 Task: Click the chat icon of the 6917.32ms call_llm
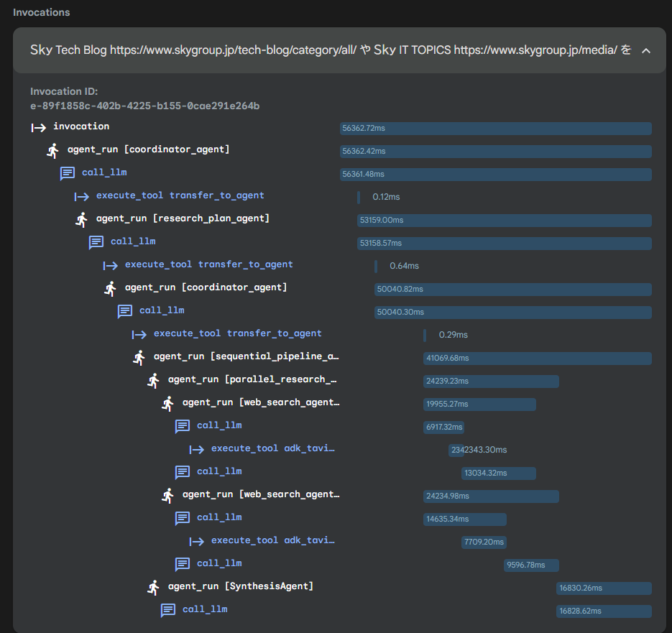(183, 426)
